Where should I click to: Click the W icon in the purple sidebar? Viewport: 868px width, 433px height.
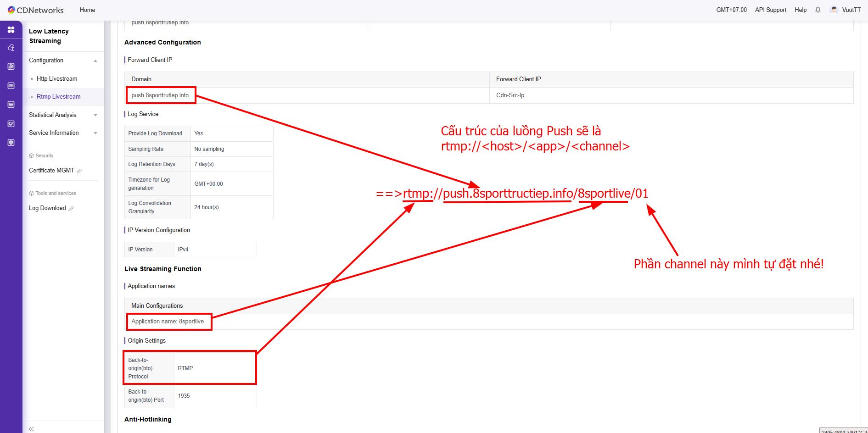pyautogui.click(x=11, y=105)
